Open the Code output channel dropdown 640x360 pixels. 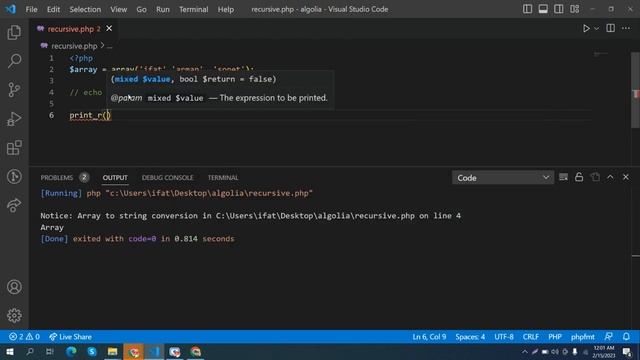coord(503,178)
